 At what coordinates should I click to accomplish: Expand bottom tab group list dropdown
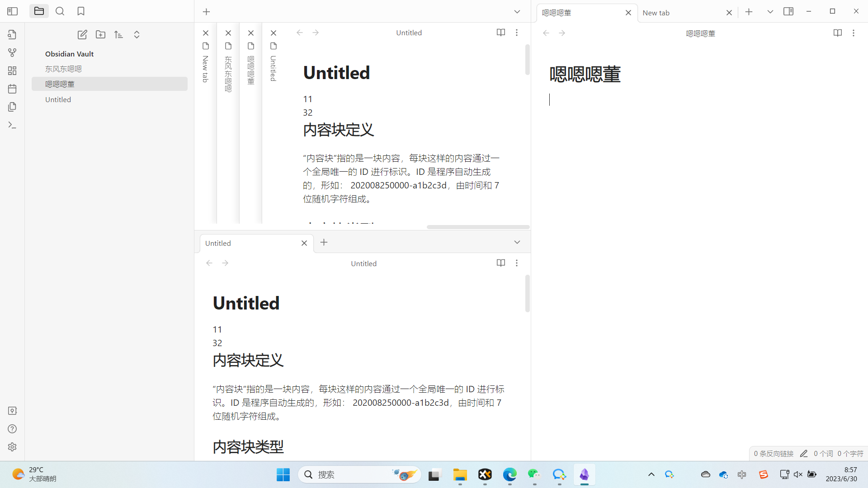click(x=517, y=243)
